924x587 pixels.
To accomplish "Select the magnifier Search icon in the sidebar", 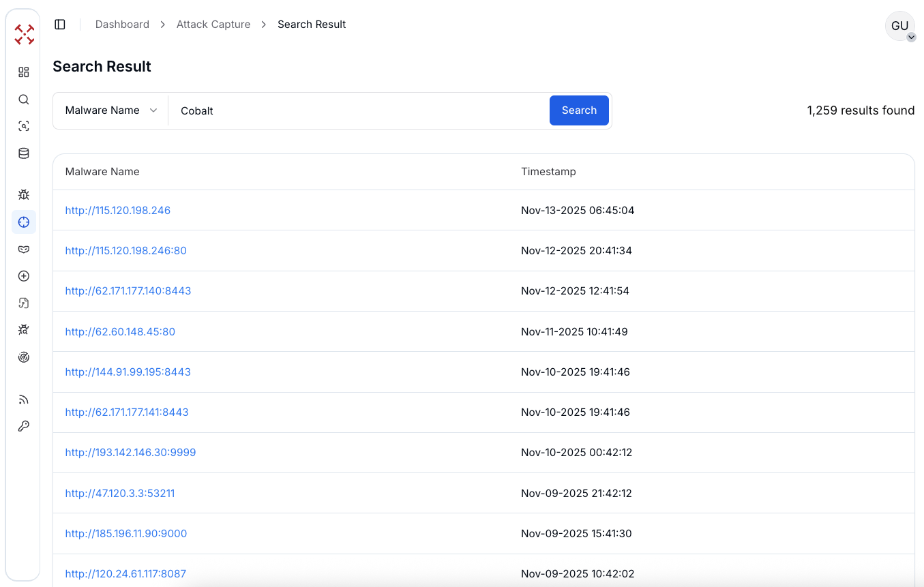I will click(23, 99).
